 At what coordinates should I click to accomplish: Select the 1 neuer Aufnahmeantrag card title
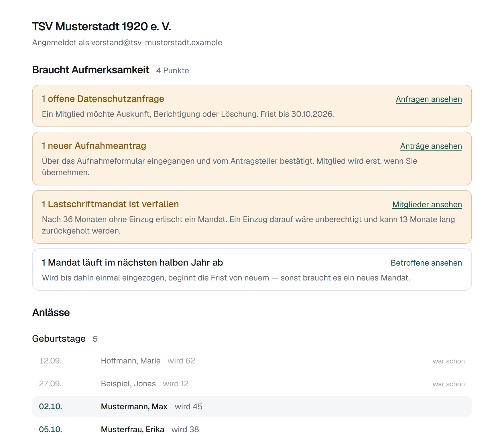(x=94, y=146)
